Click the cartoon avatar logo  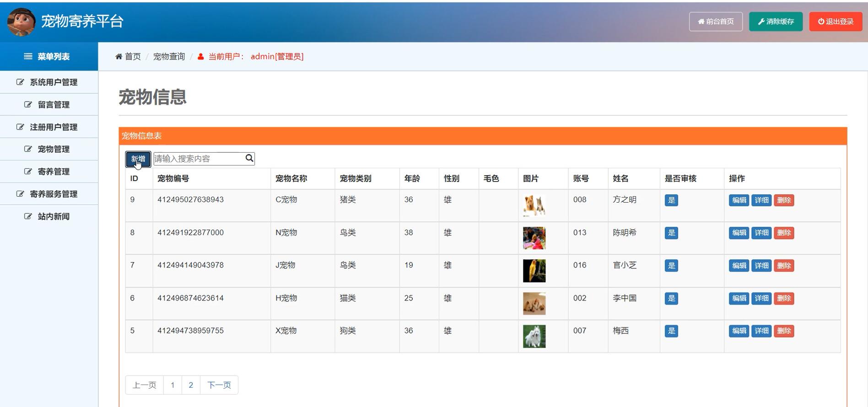[x=22, y=21]
